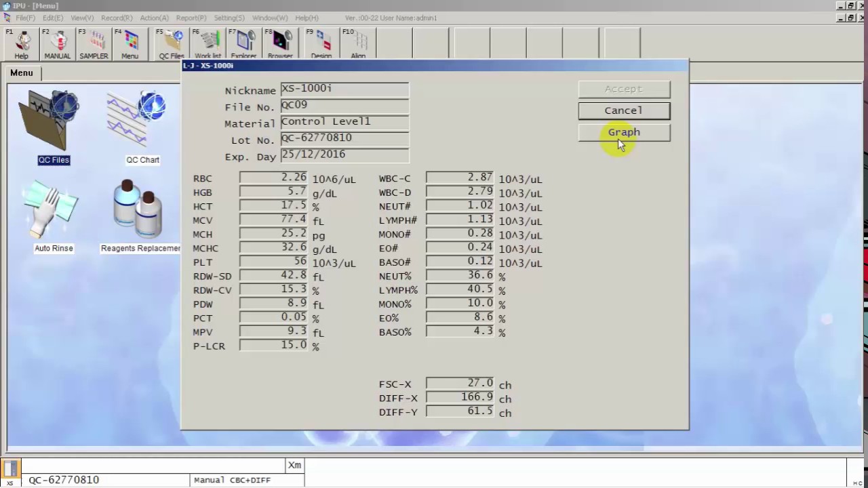The height and width of the screenshot is (488, 868).
Task: Open the Help(H) menu bar item
Action: [307, 18]
